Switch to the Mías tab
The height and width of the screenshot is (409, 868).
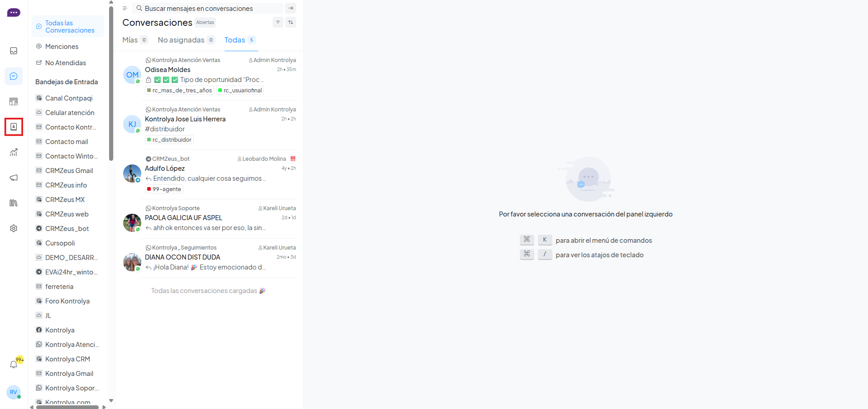135,40
